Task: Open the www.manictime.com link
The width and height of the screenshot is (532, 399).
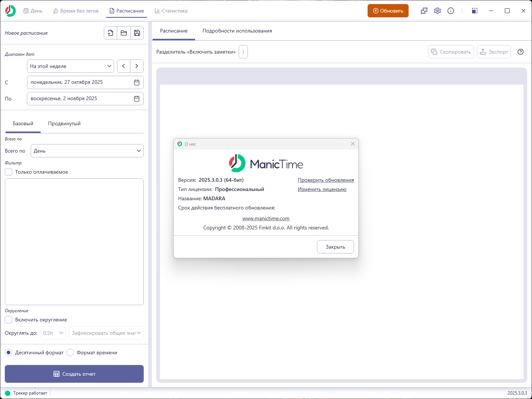Action: coord(266,219)
